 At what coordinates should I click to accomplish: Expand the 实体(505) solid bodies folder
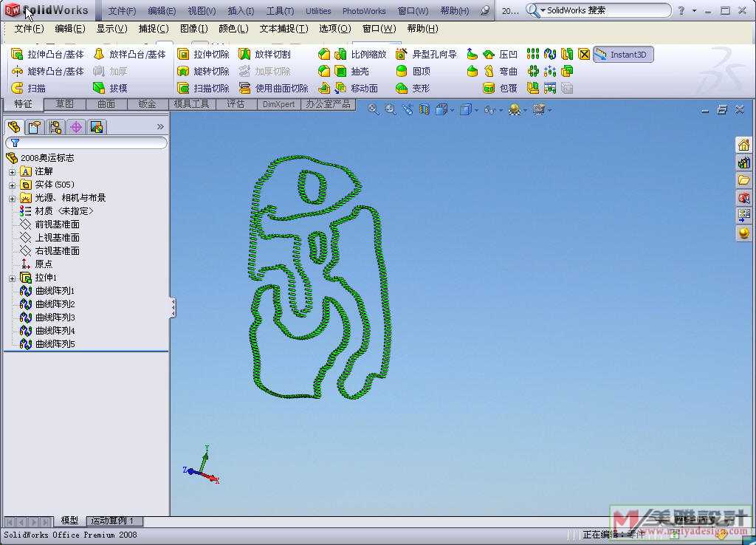point(12,185)
